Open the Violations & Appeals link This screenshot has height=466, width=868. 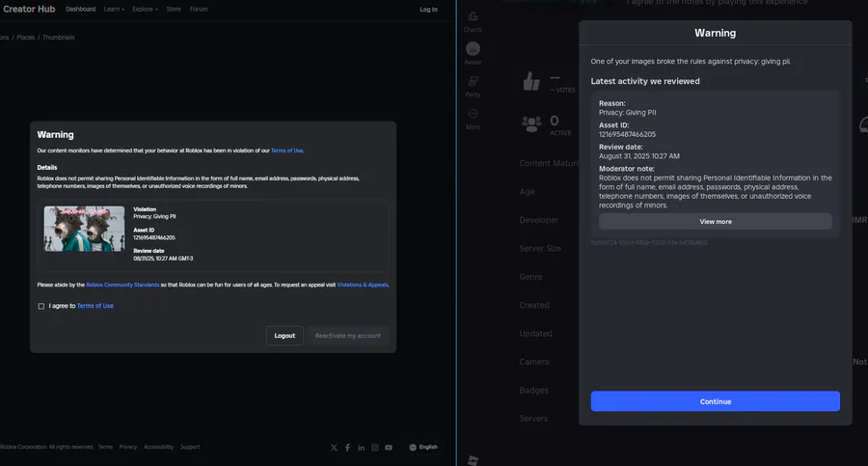pyautogui.click(x=363, y=285)
